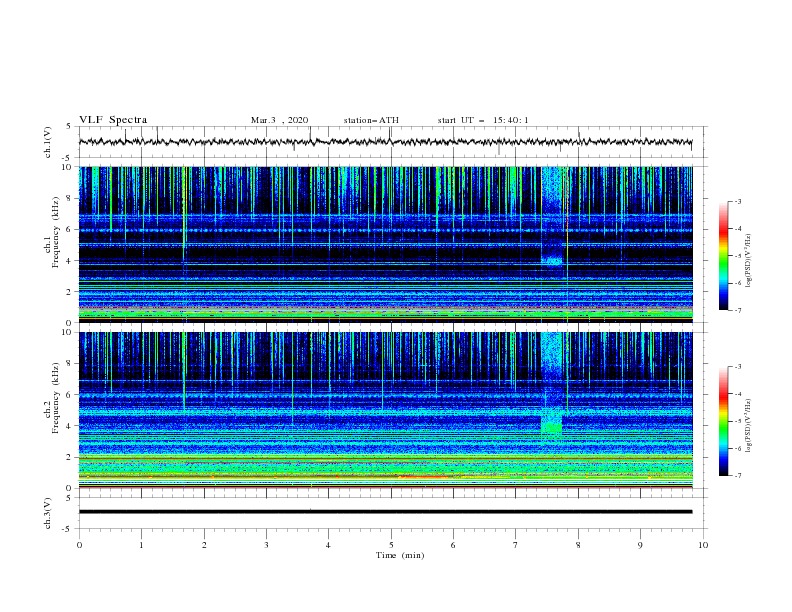Click the "10" tick on ch.2 frequency axis
Screen dimensions: 792x612
(67, 332)
